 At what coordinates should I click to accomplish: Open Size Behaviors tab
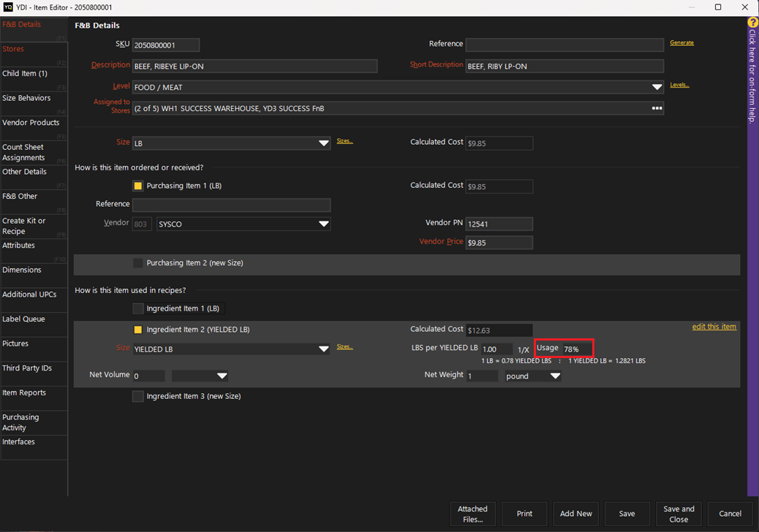[x=34, y=104]
